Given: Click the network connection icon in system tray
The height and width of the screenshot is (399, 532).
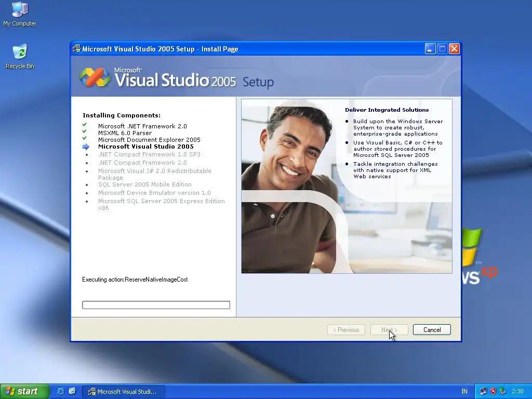Looking at the screenshot, I should 483,391.
